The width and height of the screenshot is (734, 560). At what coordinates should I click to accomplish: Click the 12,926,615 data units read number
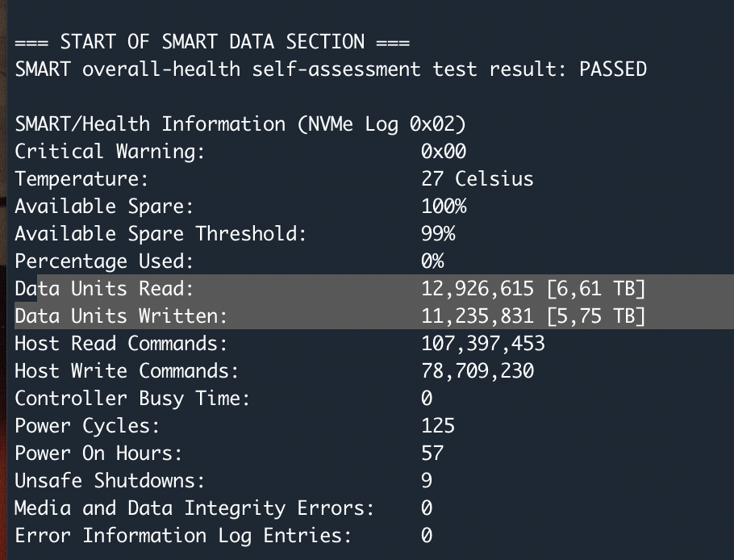pos(477,288)
